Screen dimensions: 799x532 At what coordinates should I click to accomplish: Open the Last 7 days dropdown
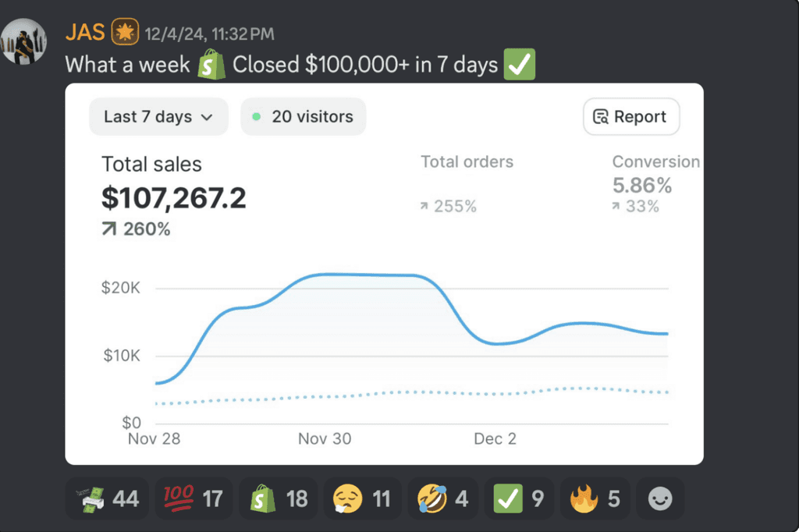coord(158,117)
